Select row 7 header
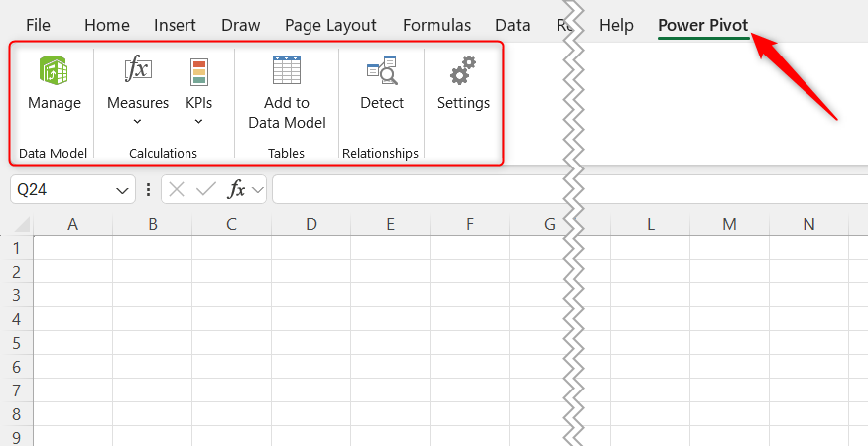Image resolution: width=868 pixels, height=446 pixels. tap(17, 390)
